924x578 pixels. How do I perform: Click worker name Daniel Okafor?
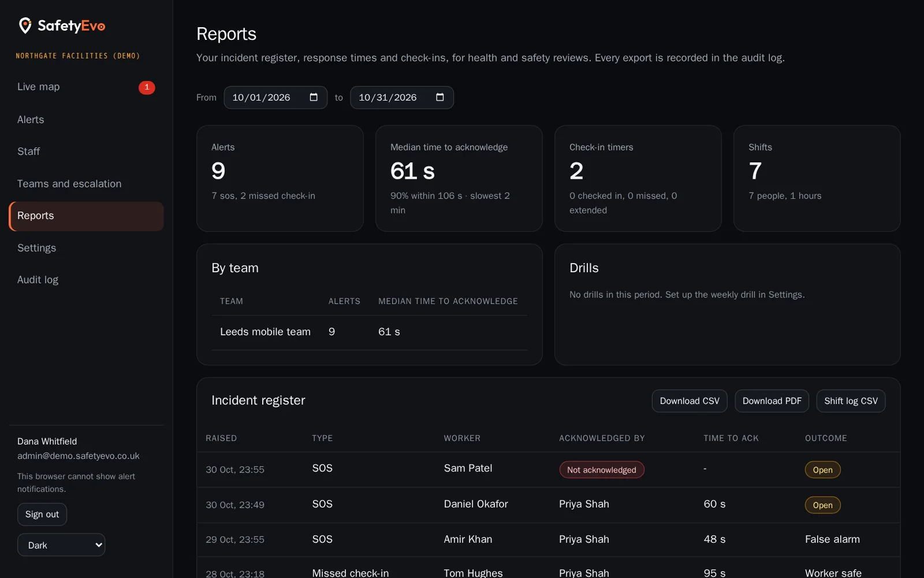(x=476, y=504)
